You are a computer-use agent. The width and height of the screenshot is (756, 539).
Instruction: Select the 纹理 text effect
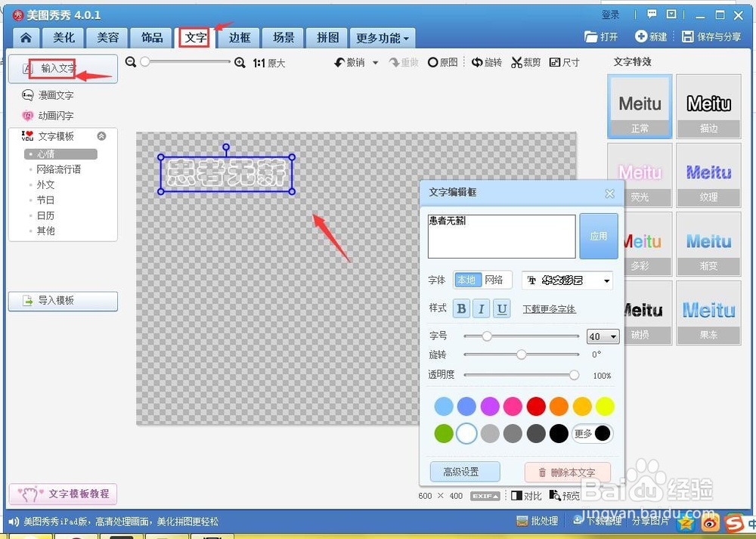click(x=708, y=175)
